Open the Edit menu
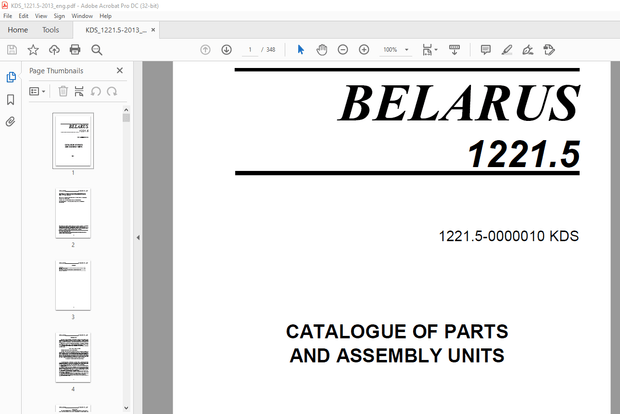 coord(23,16)
